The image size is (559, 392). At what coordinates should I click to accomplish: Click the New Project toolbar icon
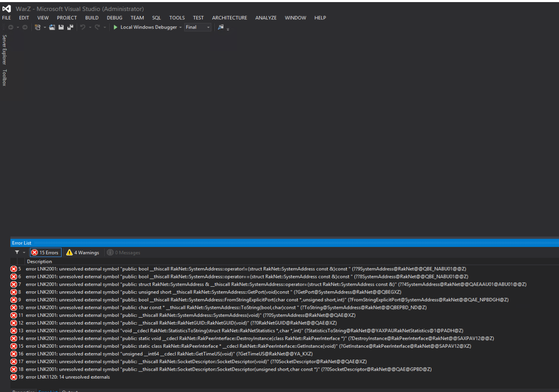click(x=38, y=27)
